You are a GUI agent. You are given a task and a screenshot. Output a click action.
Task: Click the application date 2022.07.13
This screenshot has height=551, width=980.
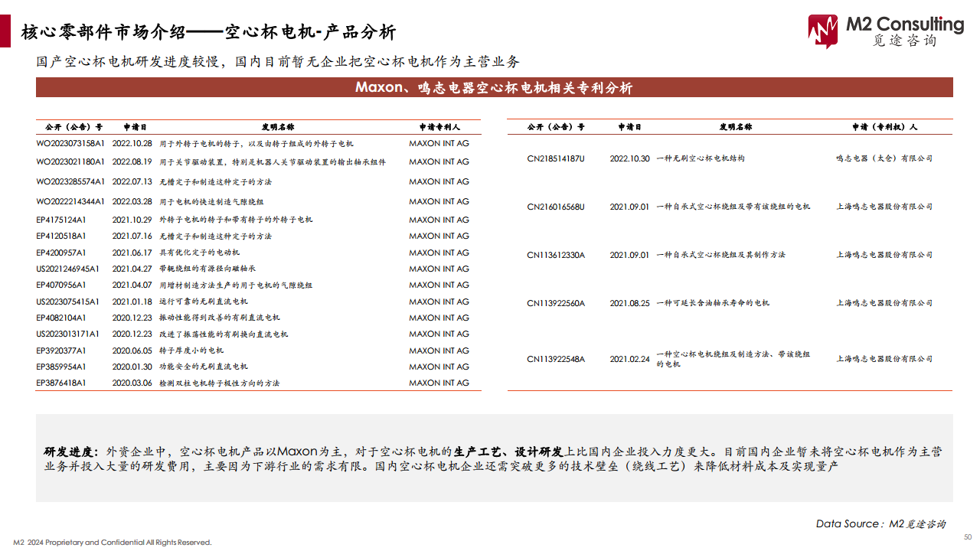pyautogui.click(x=132, y=181)
